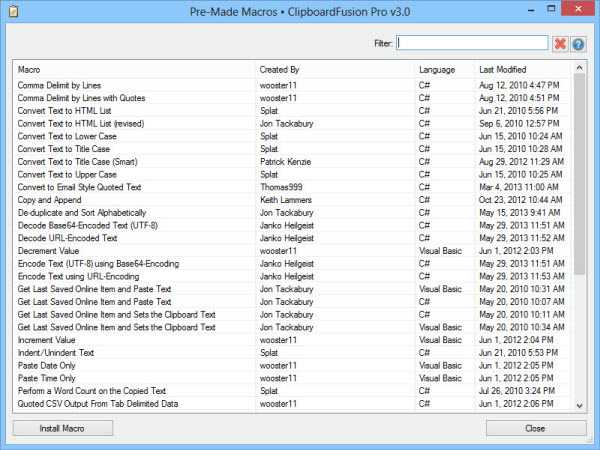Select 'Convert Text to HTML List (revised)' macro
This screenshot has width=600, height=450.
click(293, 124)
